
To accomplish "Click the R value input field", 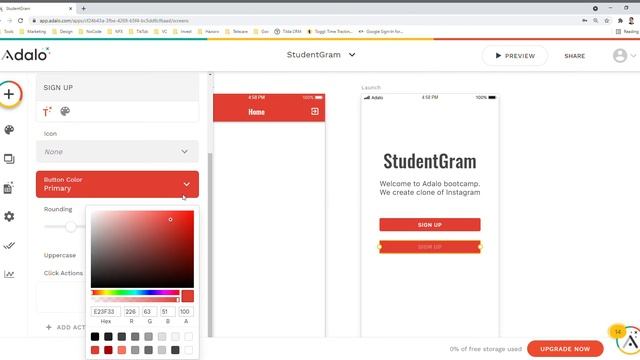I will pyautogui.click(x=131, y=311).
